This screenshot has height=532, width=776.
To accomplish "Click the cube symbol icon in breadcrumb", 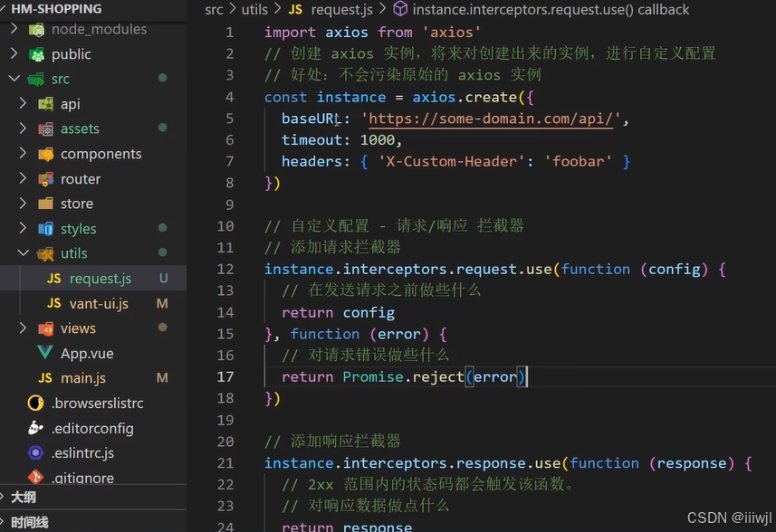I will pyautogui.click(x=400, y=9).
